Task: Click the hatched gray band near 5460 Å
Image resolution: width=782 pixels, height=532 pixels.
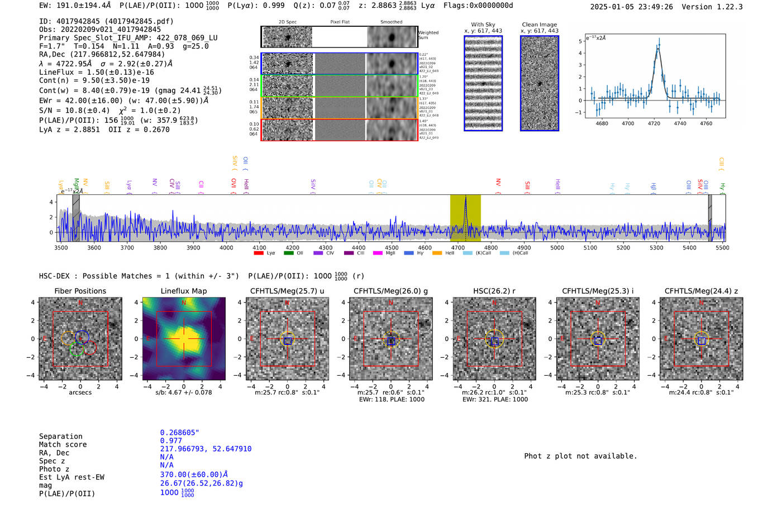Action: (x=710, y=218)
